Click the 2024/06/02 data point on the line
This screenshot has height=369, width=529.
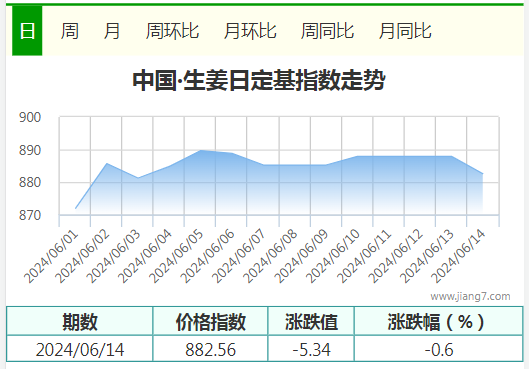(x=107, y=164)
